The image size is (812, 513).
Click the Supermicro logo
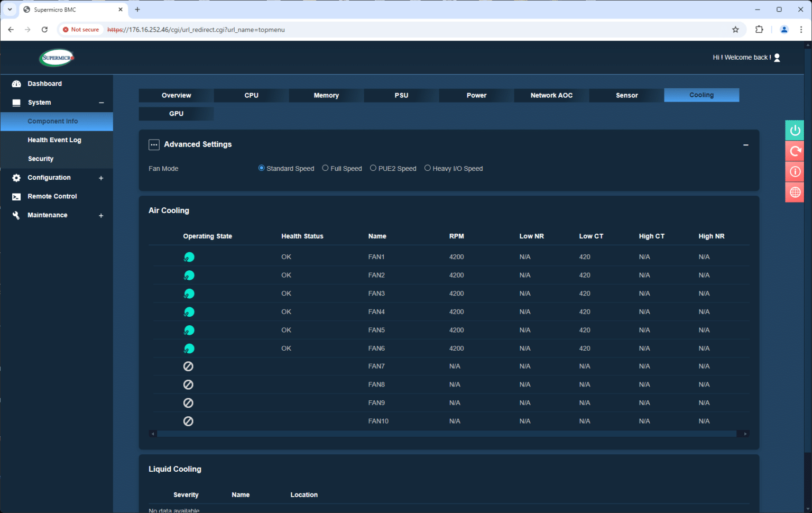(x=57, y=58)
